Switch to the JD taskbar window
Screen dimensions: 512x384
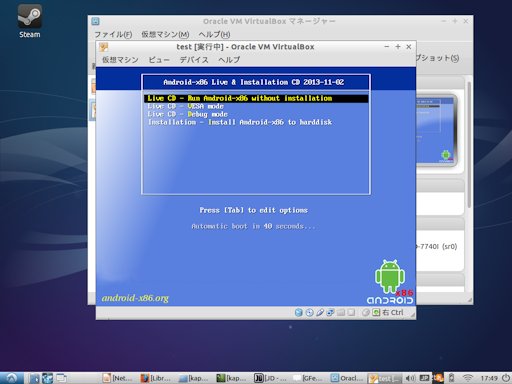[x=270, y=378]
